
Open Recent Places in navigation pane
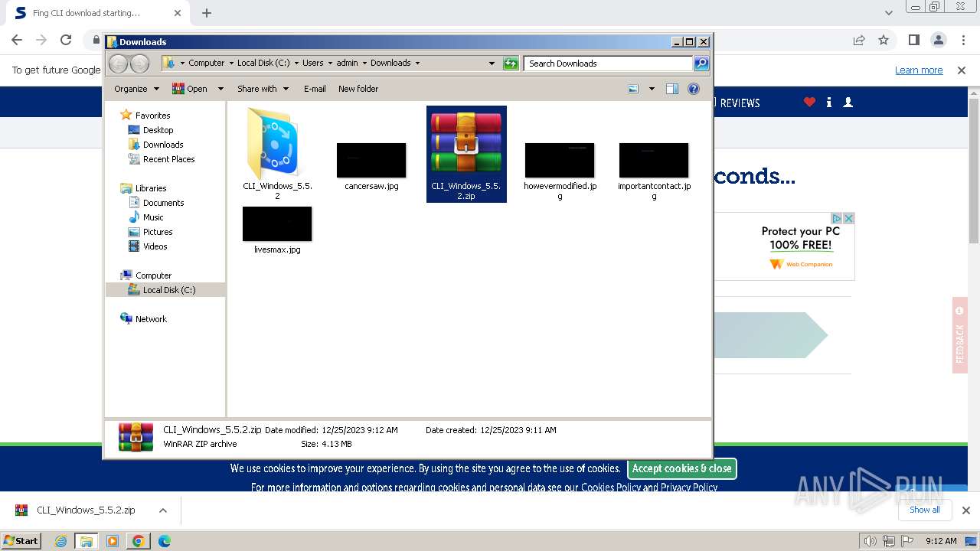(168, 159)
